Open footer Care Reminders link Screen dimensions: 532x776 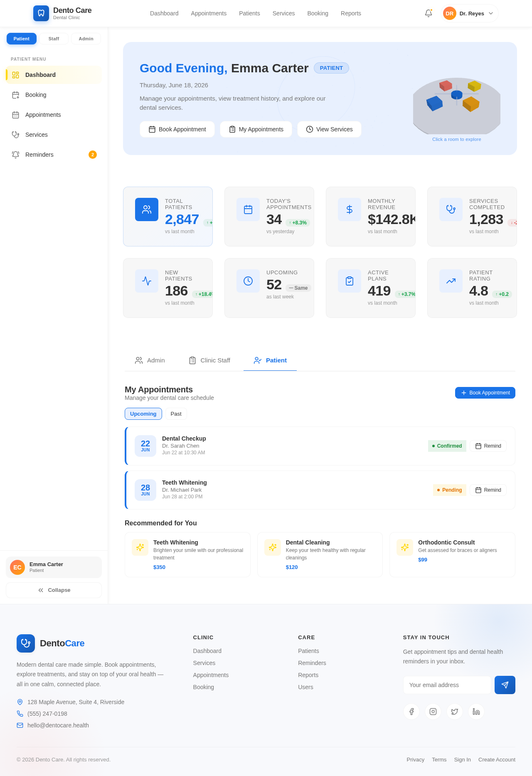[x=312, y=663]
